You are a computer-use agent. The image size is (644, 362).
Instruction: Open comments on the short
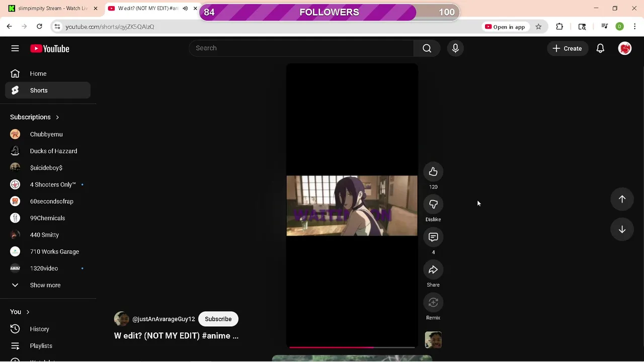tap(433, 237)
